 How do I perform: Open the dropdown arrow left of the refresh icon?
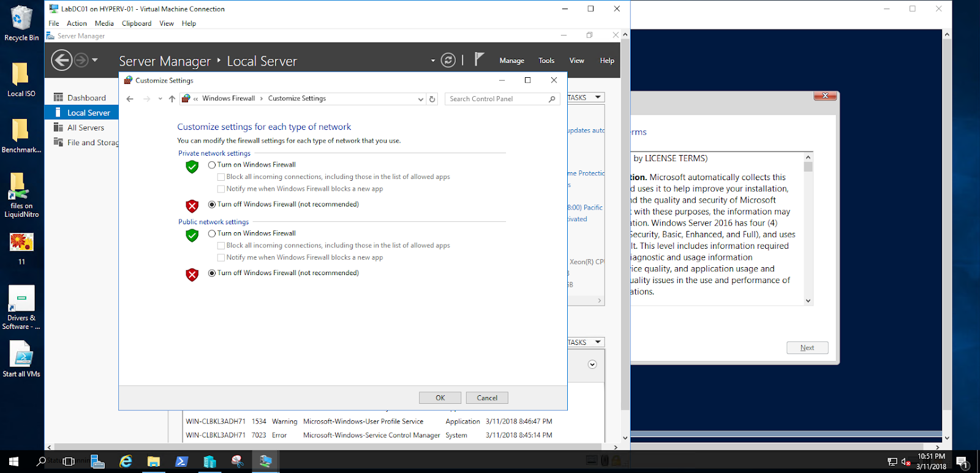coord(433,61)
